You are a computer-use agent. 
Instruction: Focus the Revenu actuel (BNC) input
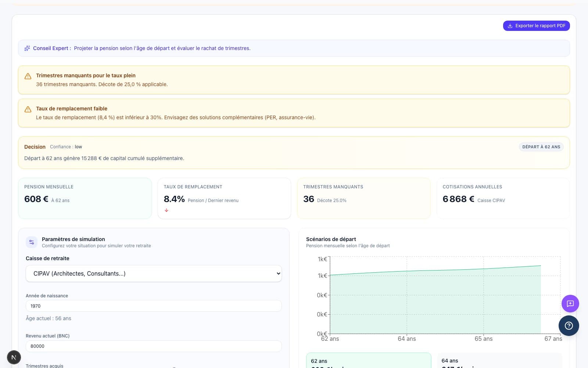(154, 346)
